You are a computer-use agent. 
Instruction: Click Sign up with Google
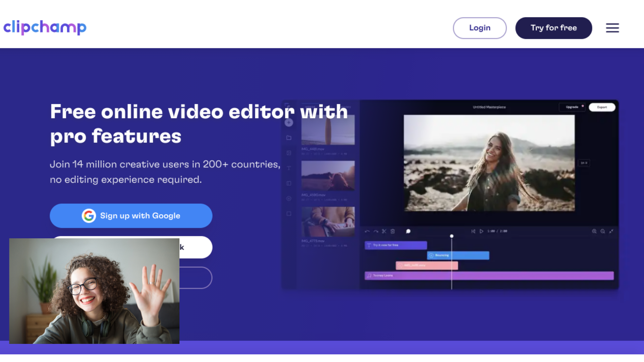(131, 216)
